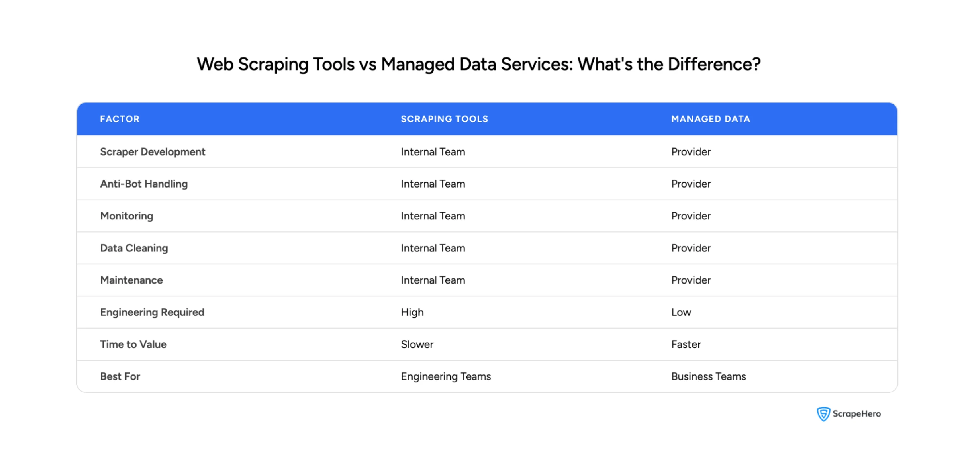The width and height of the screenshot is (980, 451).
Task: Click 'Engineering Teams' in Best For row
Action: point(446,376)
